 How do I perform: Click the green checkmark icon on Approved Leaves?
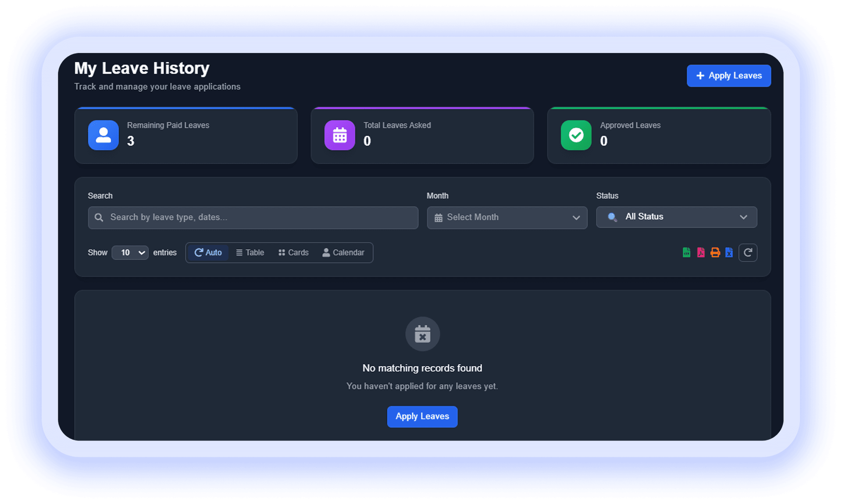[x=576, y=135]
